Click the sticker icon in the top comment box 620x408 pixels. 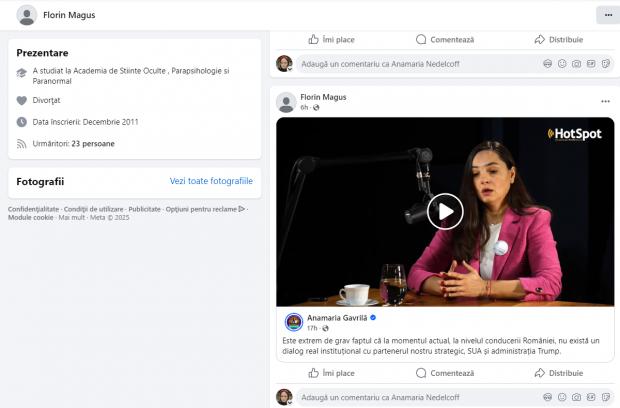click(x=606, y=63)
